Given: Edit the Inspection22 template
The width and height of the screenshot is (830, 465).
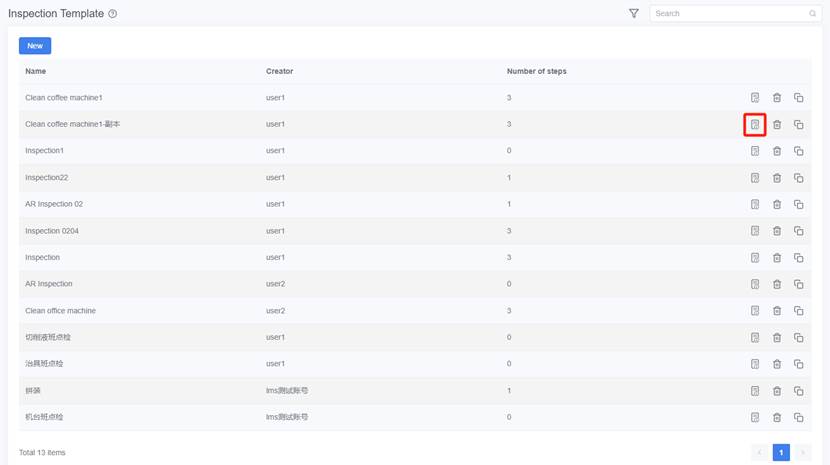Looking at the screenshot, I should (x=755, y=178).
